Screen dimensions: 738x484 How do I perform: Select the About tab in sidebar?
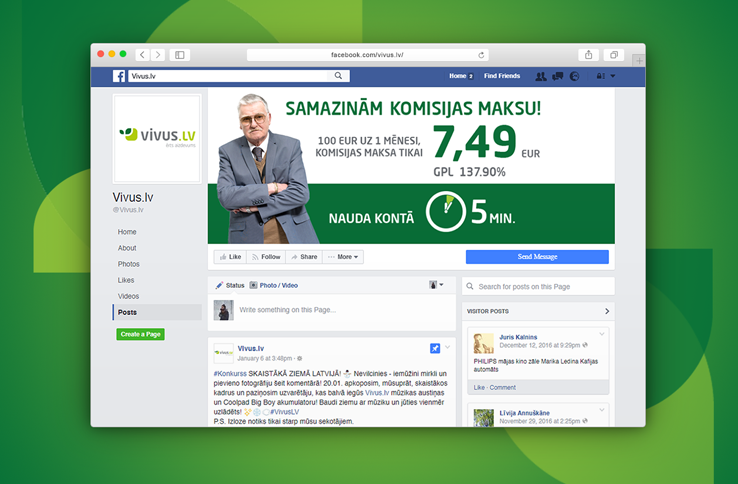[x=127, y=248]
